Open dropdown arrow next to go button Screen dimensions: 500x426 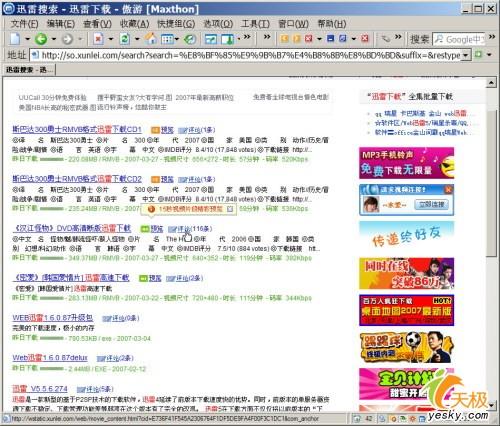(x=490, y=54)
